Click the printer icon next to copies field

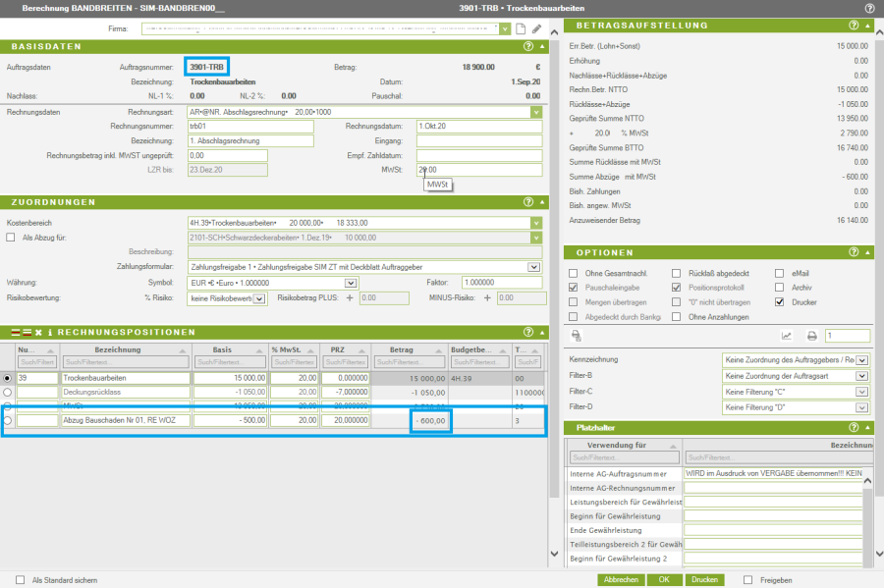point(812,336)
